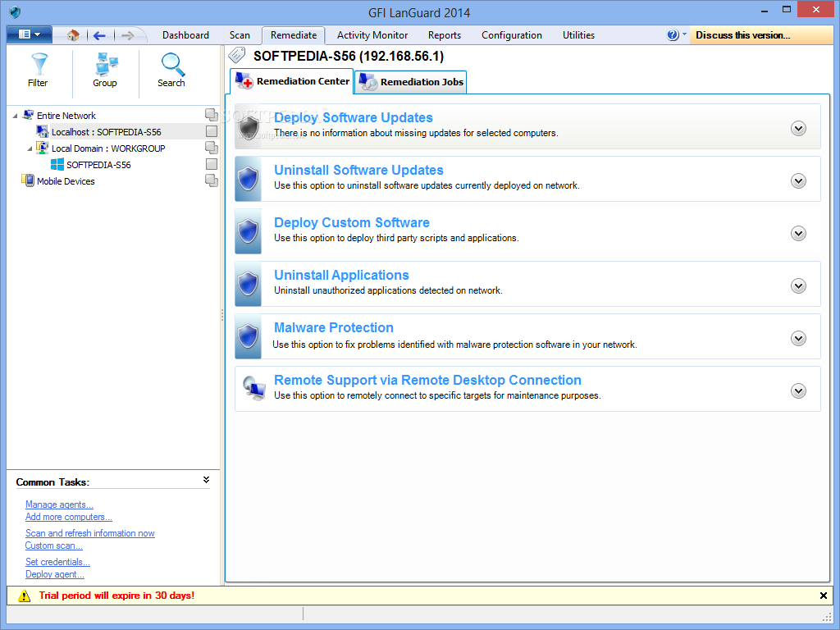Check the Mobile Devices selection box
This screenshot has height=630, width=840.
[x=212, y=180]
